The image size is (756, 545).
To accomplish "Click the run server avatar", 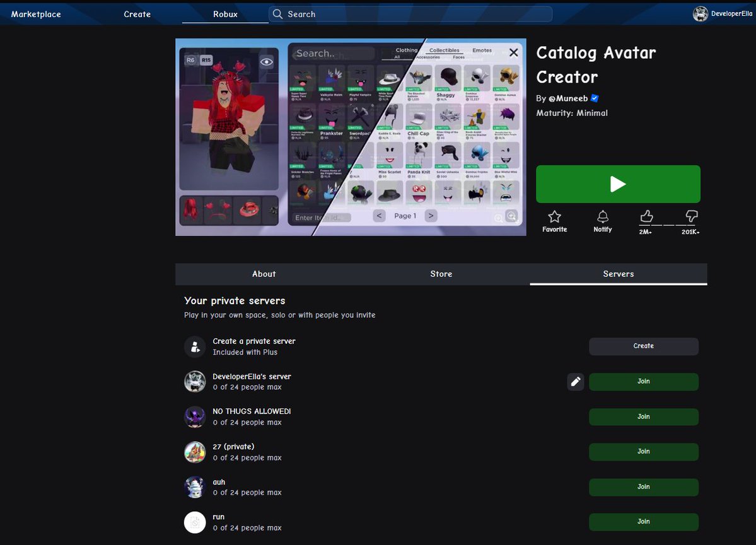I will click(195, 522).
